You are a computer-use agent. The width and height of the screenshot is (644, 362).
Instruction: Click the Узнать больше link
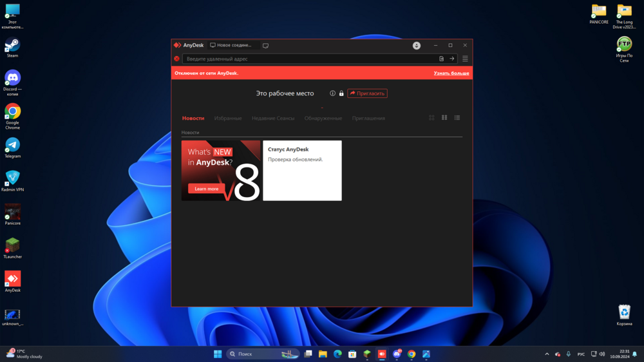451,73
